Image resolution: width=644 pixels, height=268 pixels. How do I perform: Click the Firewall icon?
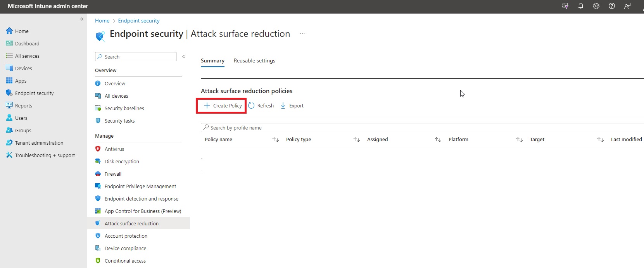(98, 174)
